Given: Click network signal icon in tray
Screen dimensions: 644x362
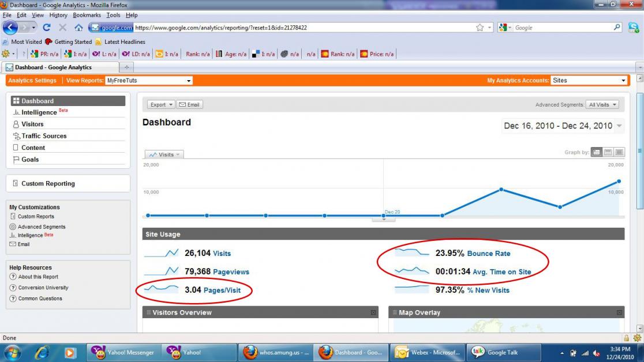Looking at the screenshot, I should click(x=585, y=353).
